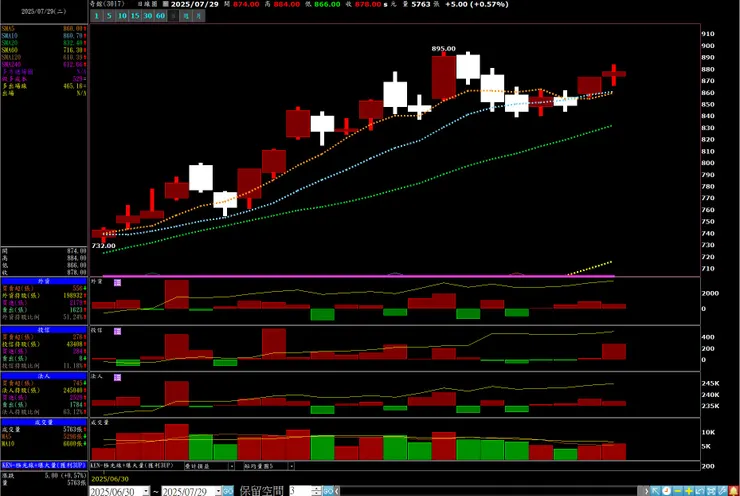Click the 法人 blue panel header

pos(44,376)
